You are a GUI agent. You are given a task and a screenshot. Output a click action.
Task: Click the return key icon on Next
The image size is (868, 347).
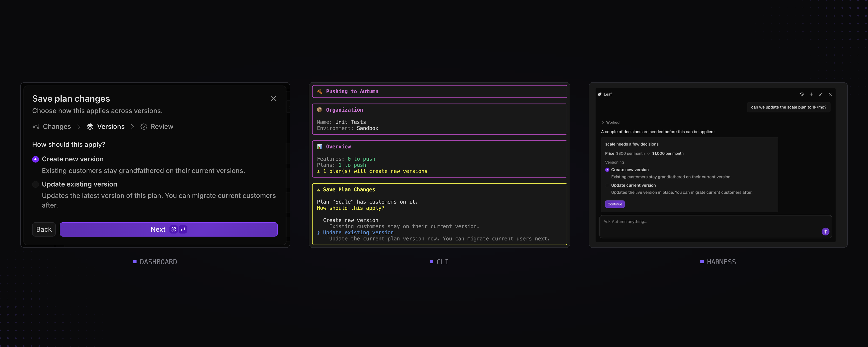183,229
